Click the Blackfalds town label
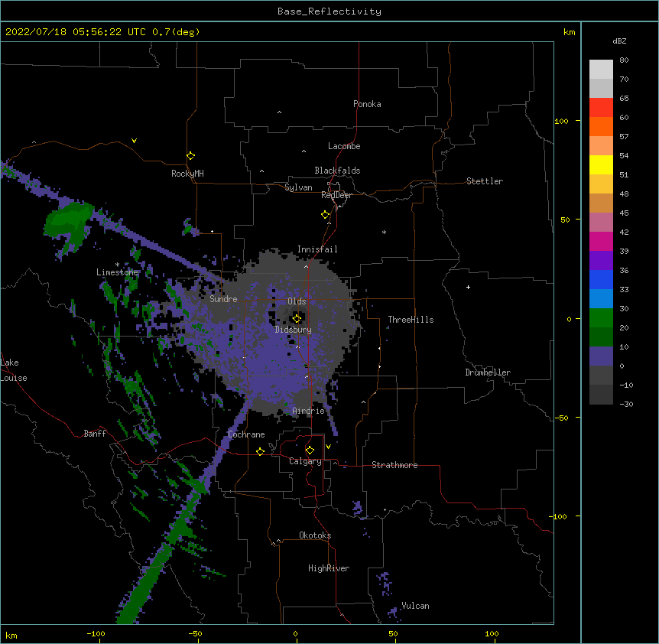This screenshot has width=659, height=644. coord(337,171)
